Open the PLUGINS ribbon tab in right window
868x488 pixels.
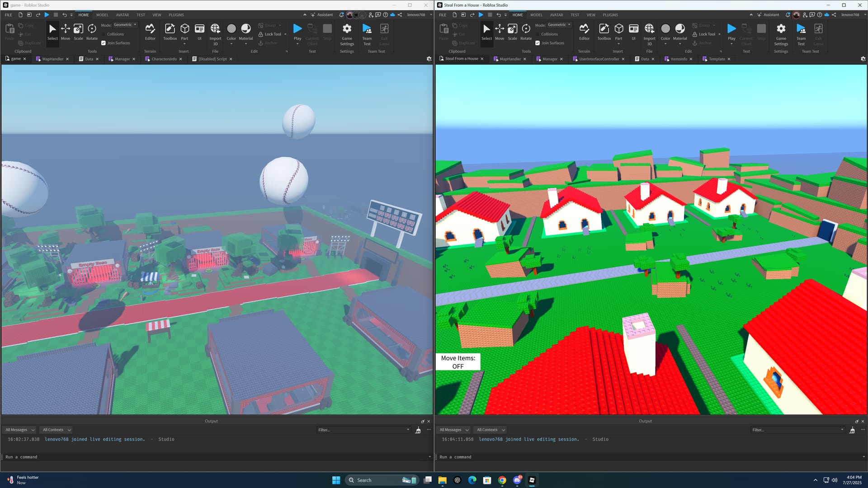coord(610,15)
